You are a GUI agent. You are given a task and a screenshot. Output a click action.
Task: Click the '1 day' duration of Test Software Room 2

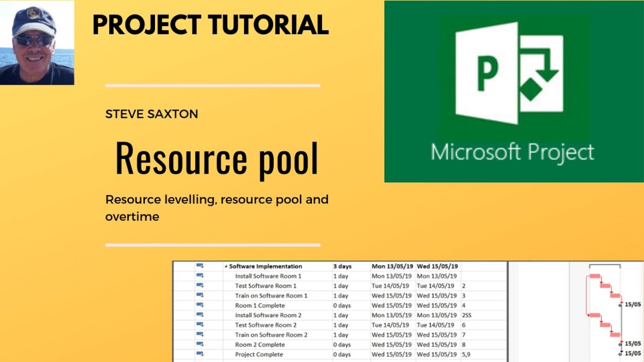point(341,325)
